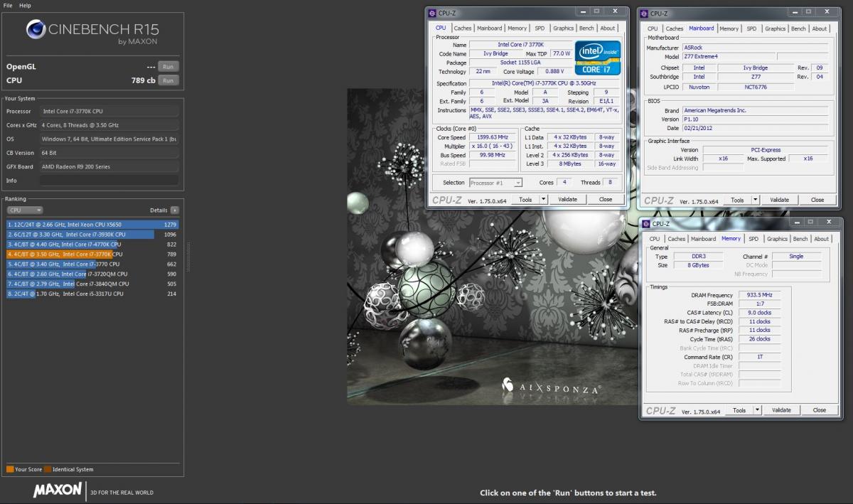853x504 pixels.
Task: Click the CINEBENCH R15 logo
Action: pos(92,31)
